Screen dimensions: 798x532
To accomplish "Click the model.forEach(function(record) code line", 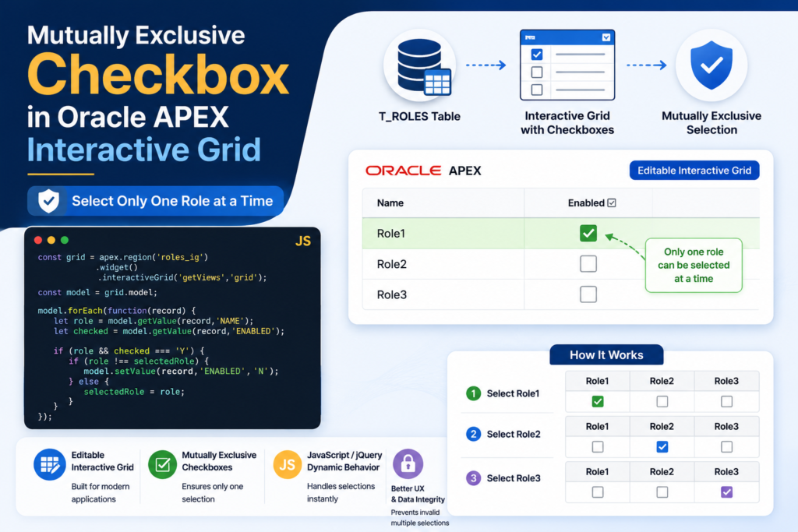I will pyautogui.click(x=117, y=311).
